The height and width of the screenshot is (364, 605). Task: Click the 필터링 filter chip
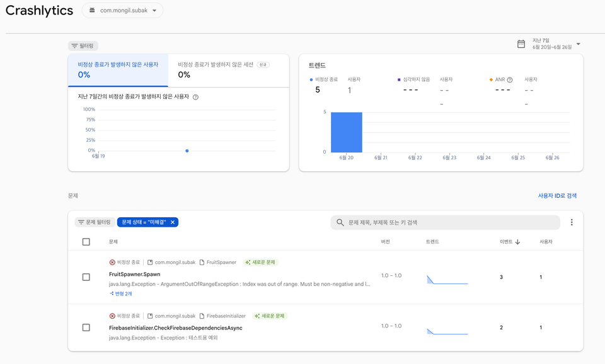(83, 46)
